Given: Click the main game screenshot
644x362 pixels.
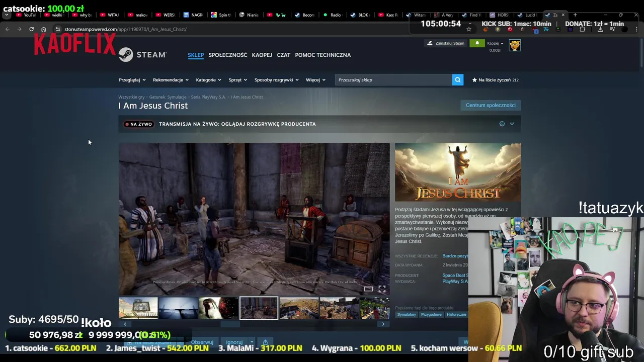Looking at the screenshot, I should pos(254,219).
